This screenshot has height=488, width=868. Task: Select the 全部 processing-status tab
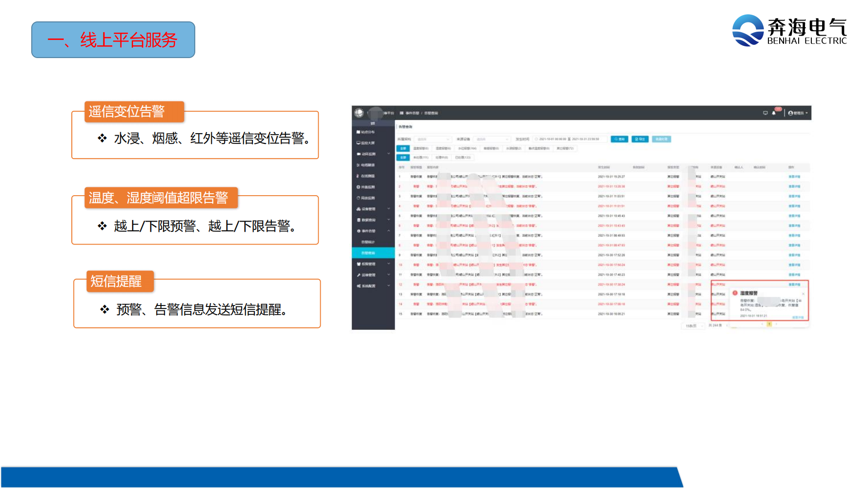[403, 158]
